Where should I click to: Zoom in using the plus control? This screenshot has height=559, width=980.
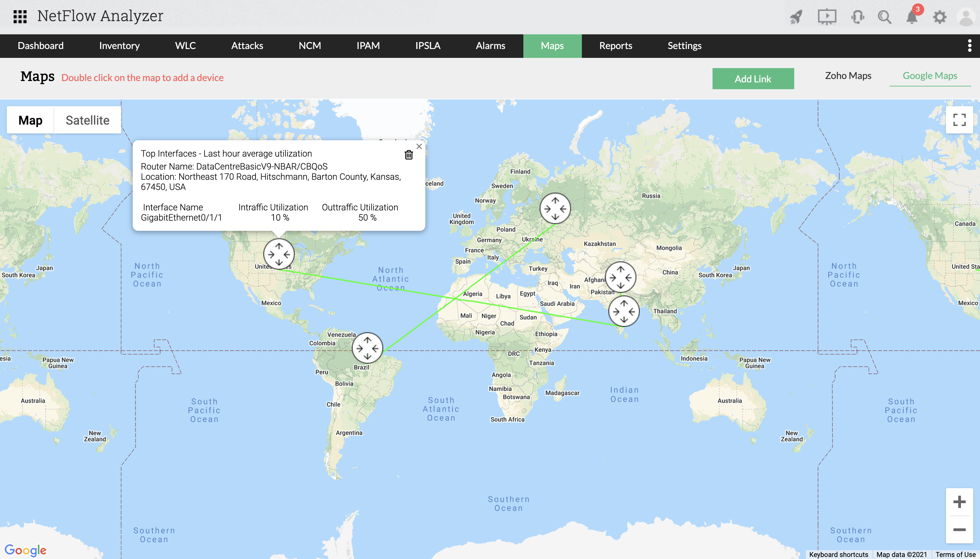pos(960,501)
